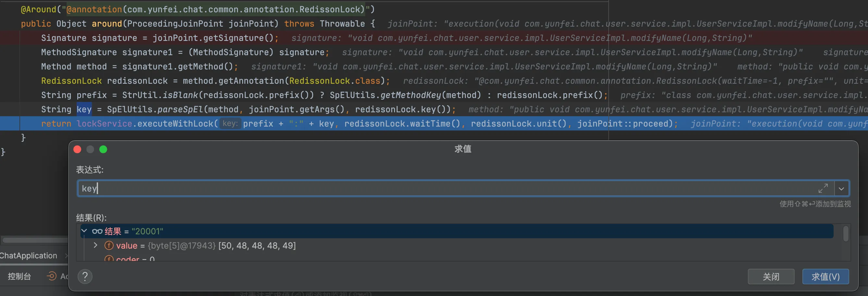The image size is (868, 296).
Task: Collapse the 结果 = "20001" result node
Action: click(84, 231)
